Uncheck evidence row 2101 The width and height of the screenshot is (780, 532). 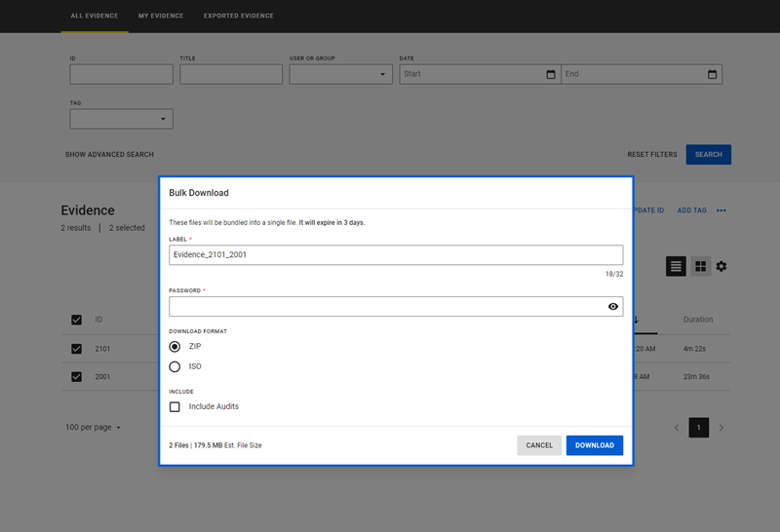pos(76,349)
